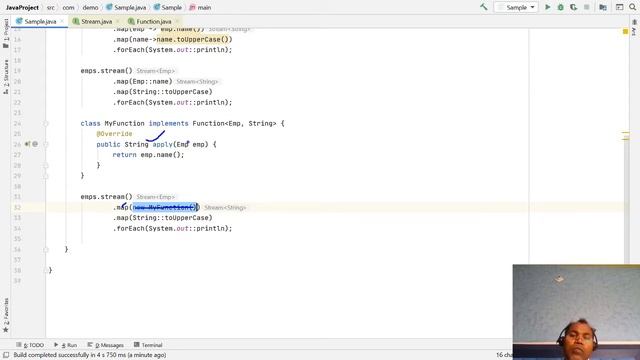The width and height of the screenshot is (640, 360).
Task: Click the Stop square icon
Action: point(587,7)
